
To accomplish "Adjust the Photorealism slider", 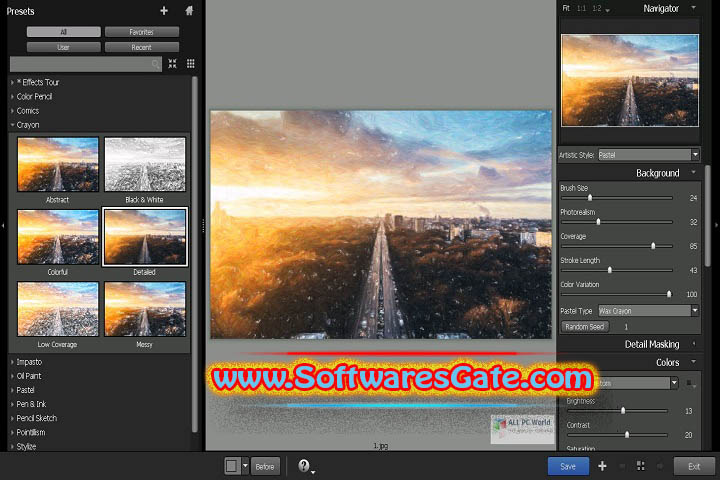I will (x=598, y=222).
